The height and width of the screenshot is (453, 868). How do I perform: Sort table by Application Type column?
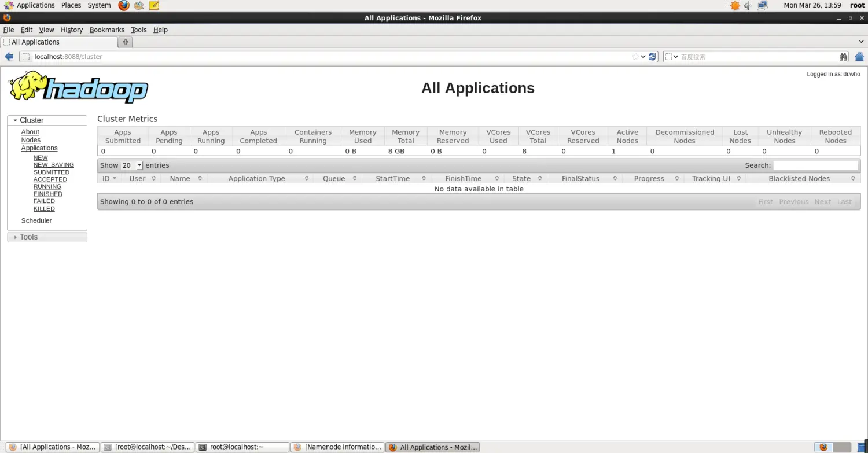260,179
